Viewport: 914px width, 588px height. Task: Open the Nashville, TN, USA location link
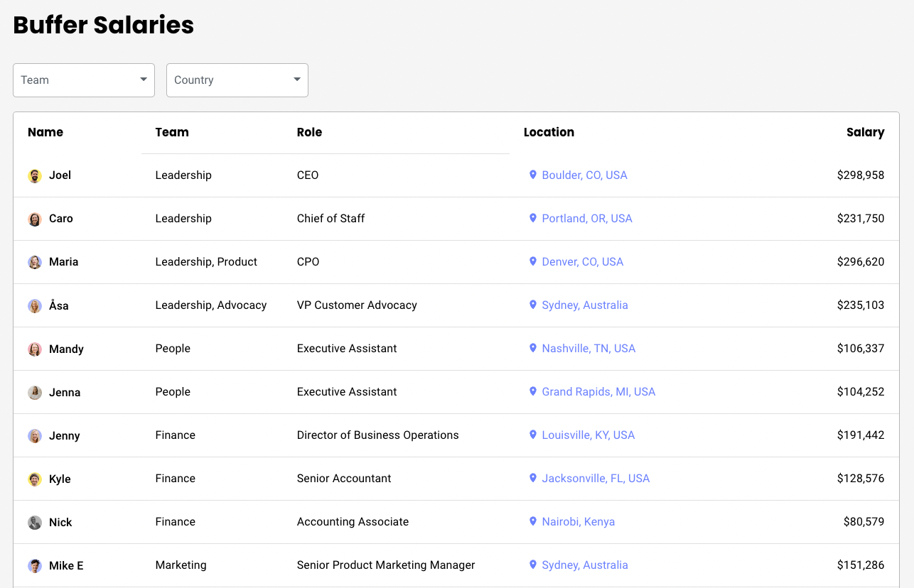pos(588,348)
